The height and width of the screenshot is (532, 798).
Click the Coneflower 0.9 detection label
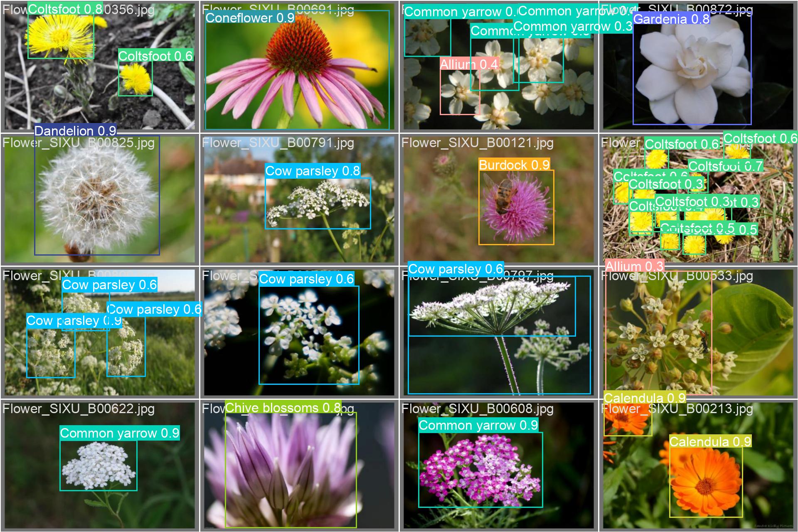click(250, 18)
